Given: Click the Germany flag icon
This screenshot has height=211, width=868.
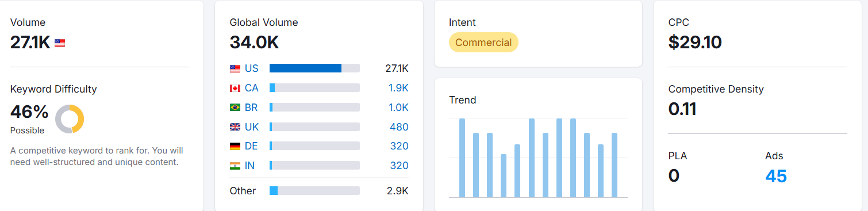Looking at the screenshot, I should tap(235, 146).
